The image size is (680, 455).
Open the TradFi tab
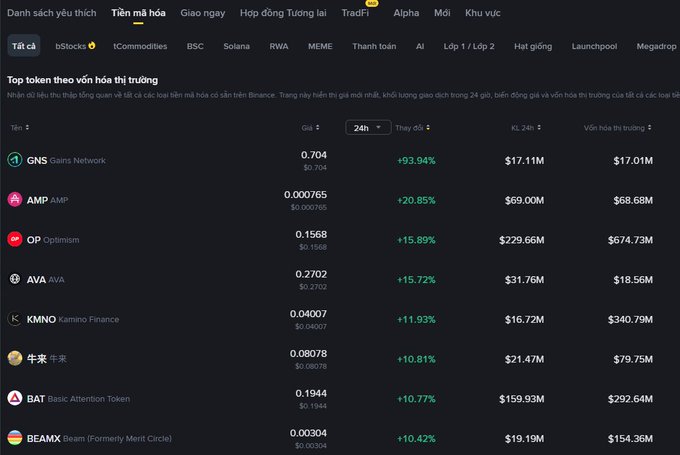(355, 13)
